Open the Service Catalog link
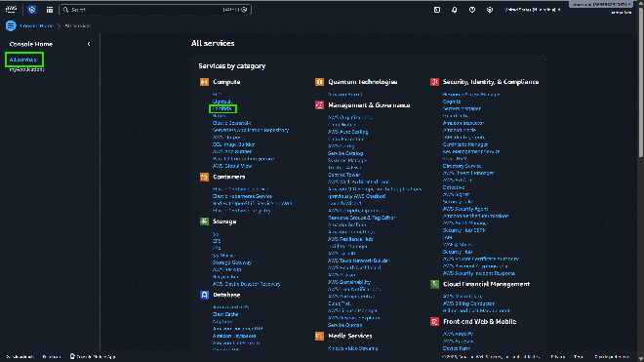 coord(345,153)
